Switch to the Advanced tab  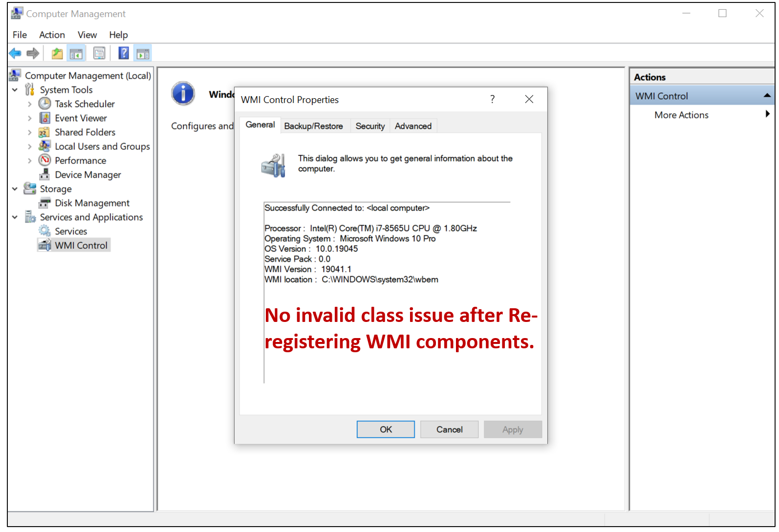(413, 126)
